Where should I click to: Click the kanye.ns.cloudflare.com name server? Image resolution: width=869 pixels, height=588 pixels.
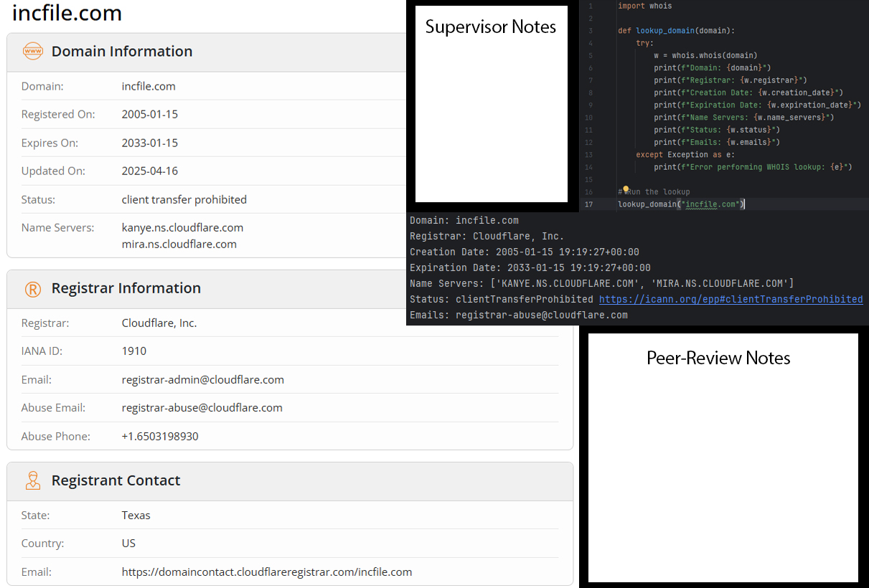coord(182,227)
